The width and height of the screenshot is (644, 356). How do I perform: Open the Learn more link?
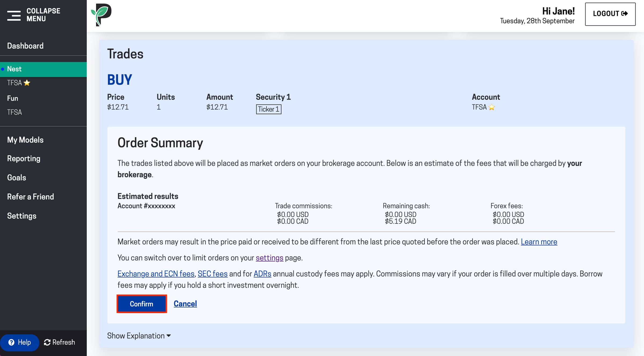pyautogui.click(x=539, y=242)
